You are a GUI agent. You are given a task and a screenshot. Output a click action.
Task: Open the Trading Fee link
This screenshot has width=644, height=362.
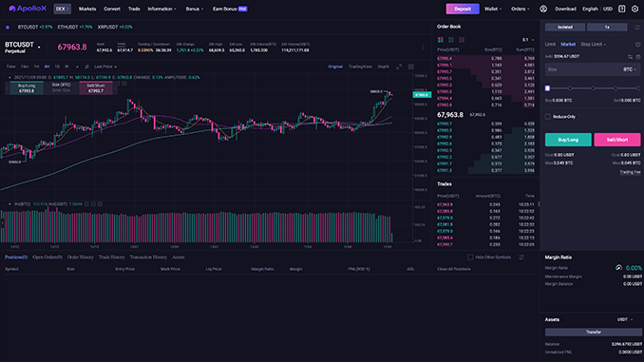[x=630, y=172]
